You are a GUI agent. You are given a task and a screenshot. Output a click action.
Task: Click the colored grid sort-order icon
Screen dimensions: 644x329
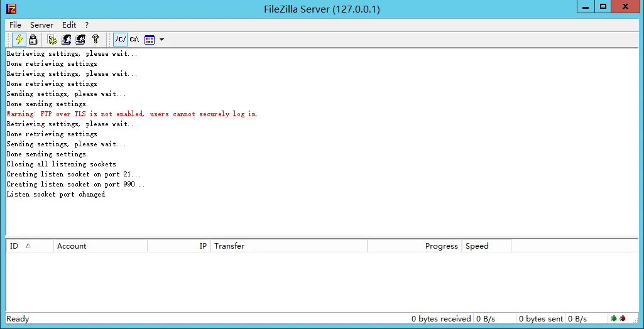(x=150, y=40)
